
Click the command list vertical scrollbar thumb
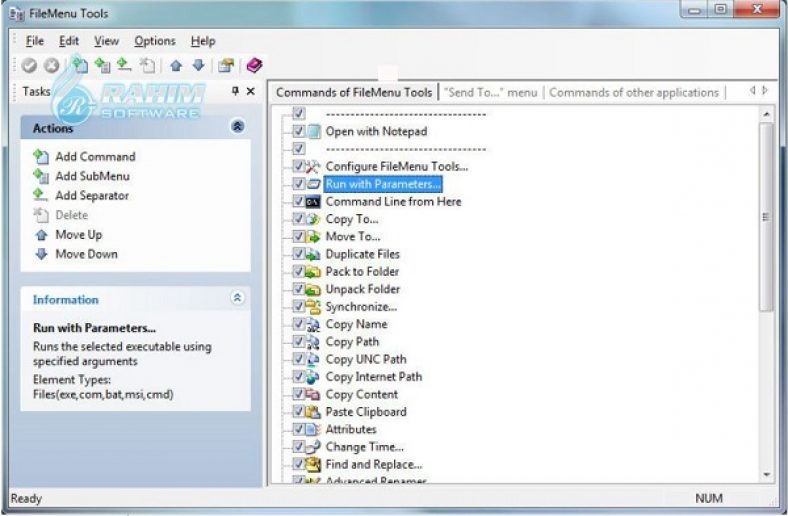(x=766, y=217)
